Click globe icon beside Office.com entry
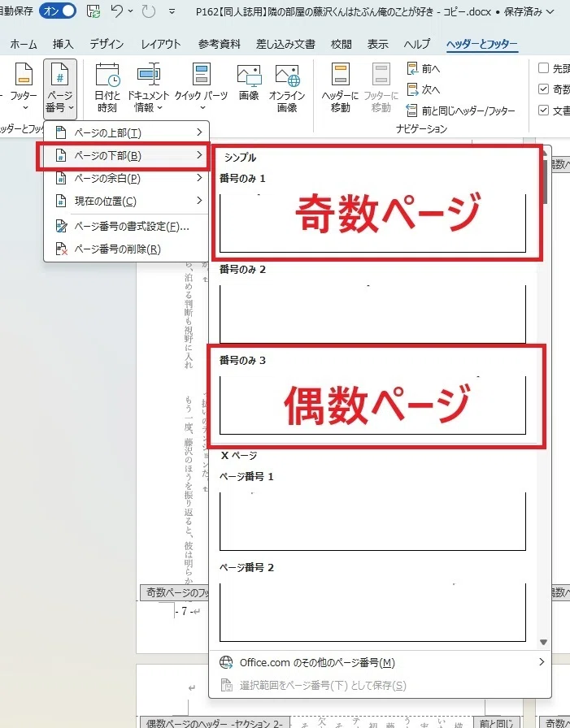Screen dimensions: 570x728 (226, 662)
